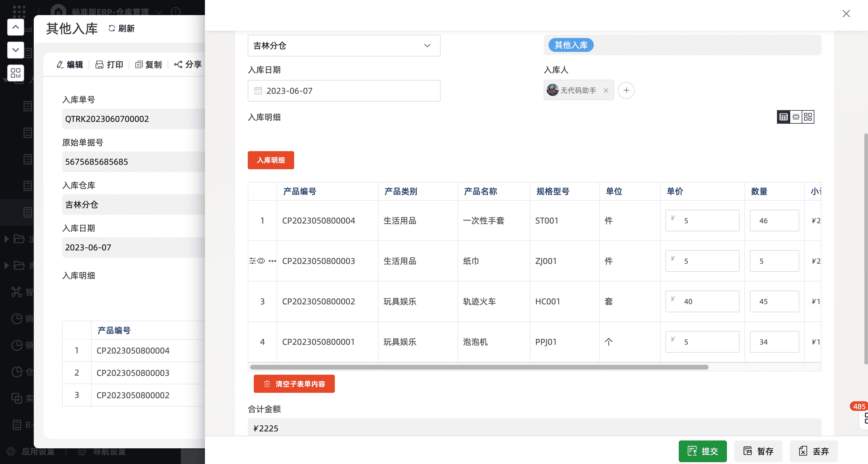Click the subform horizontal scrollbar

click(479, 367)
